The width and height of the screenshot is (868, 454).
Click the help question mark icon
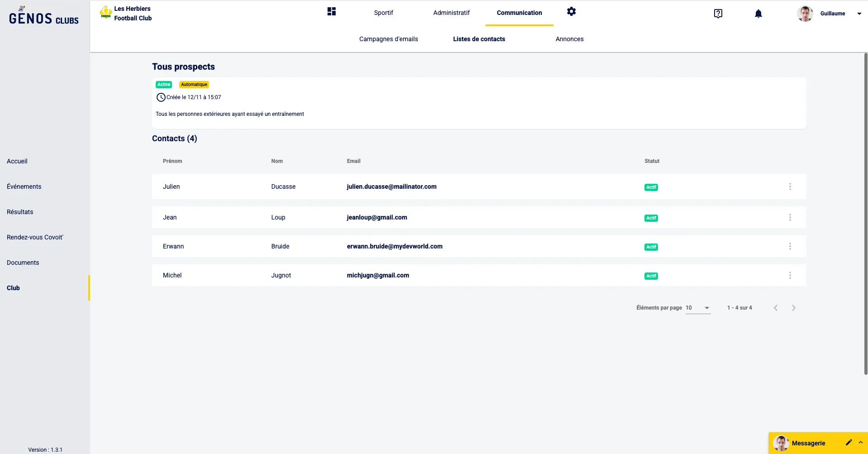click(718, 14)
